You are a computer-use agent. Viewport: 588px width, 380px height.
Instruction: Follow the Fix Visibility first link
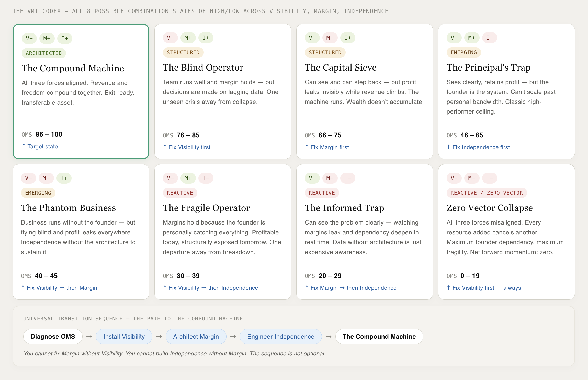pos(189,147)
